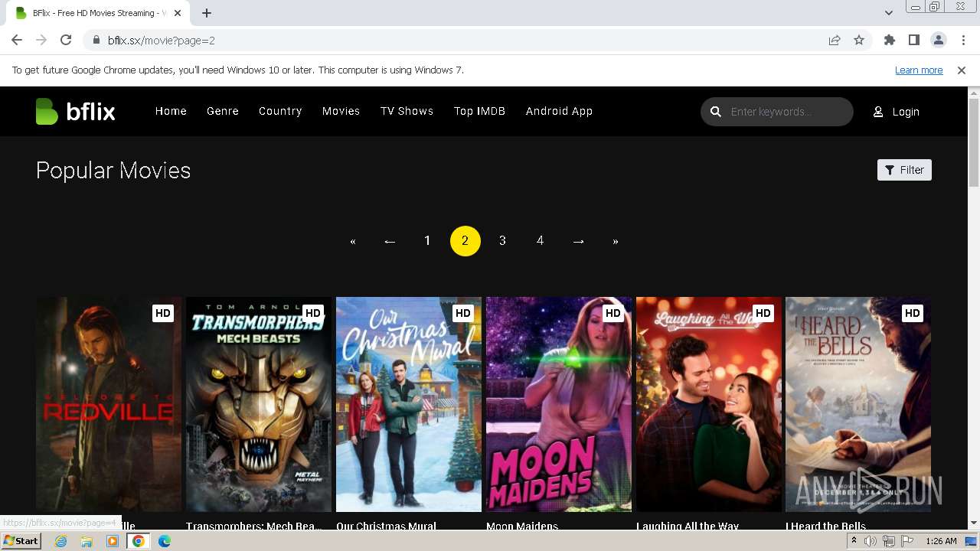The image size is (980, 551).
Task: Jump to last page with »
Action: tap(616, 241)
